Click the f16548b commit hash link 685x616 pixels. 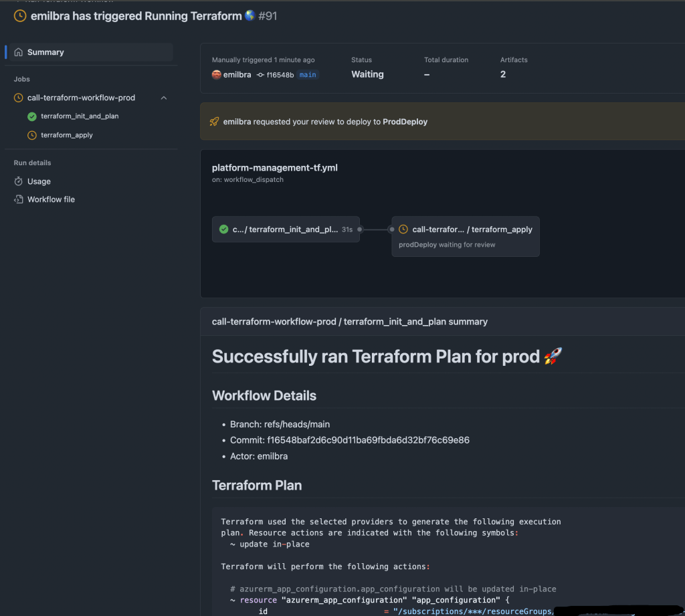280,75
